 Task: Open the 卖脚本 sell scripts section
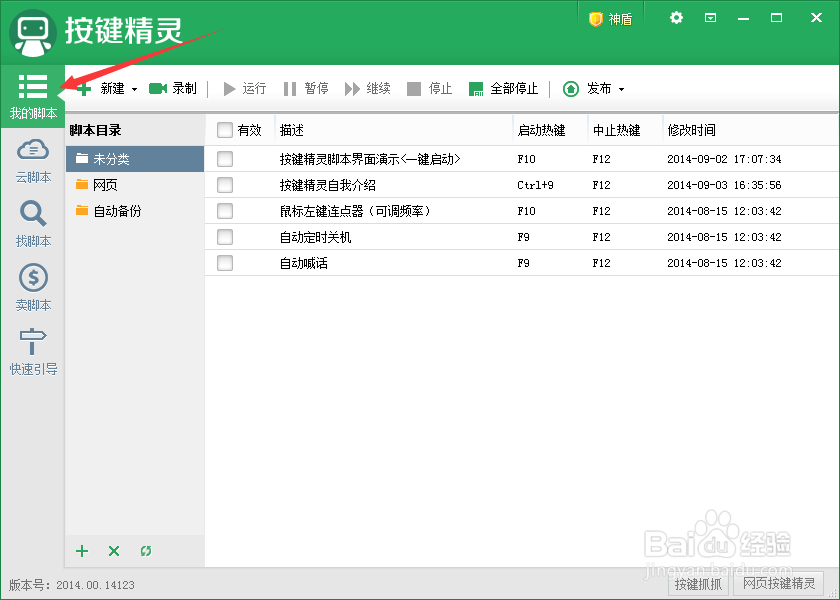point(33,288)
